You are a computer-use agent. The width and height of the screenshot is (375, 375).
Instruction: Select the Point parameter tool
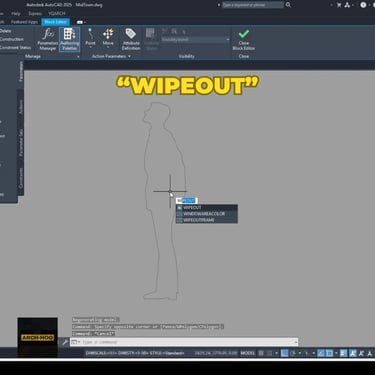point(90,37)
